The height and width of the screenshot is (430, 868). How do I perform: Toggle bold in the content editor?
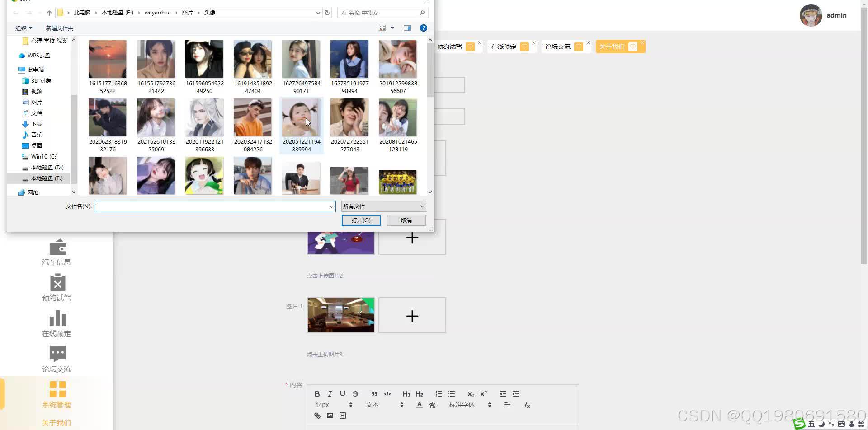point(317,394)
